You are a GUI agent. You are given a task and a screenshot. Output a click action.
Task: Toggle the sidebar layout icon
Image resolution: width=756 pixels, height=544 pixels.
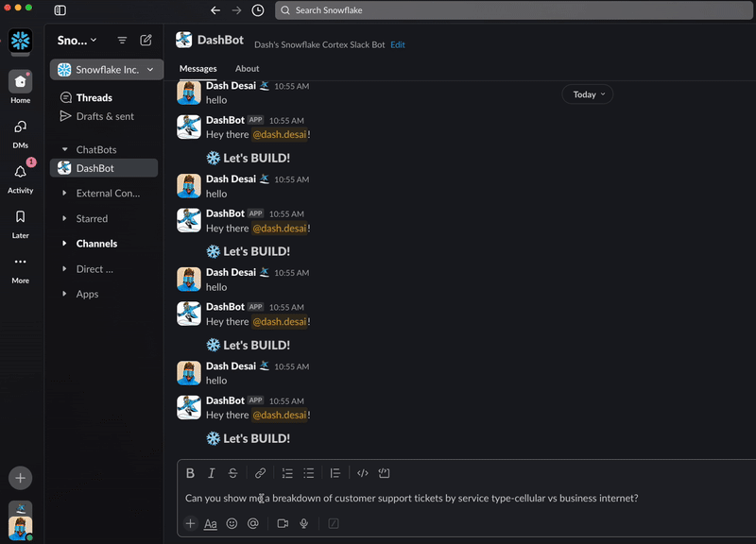click(x=60, y=10)
